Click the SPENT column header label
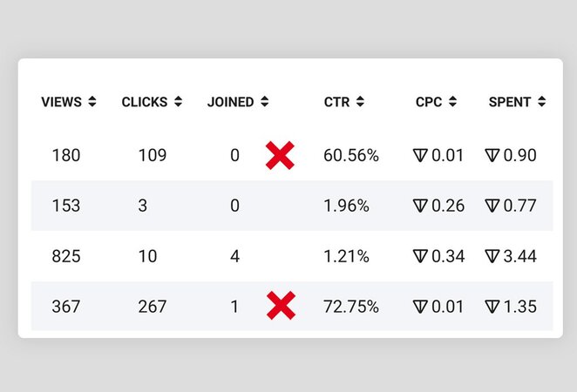Image resolution: width=577 pixels, height=392 pixels. (x=510, y=102)
